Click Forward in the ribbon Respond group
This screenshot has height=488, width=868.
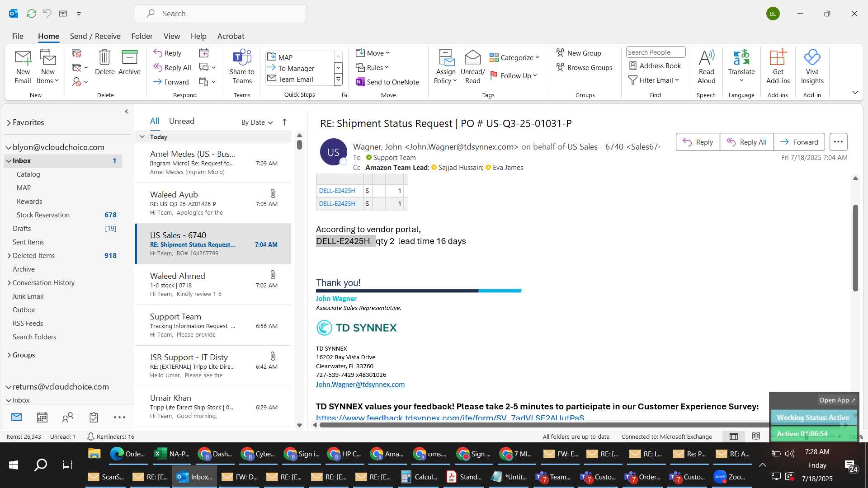coord(171,82)
